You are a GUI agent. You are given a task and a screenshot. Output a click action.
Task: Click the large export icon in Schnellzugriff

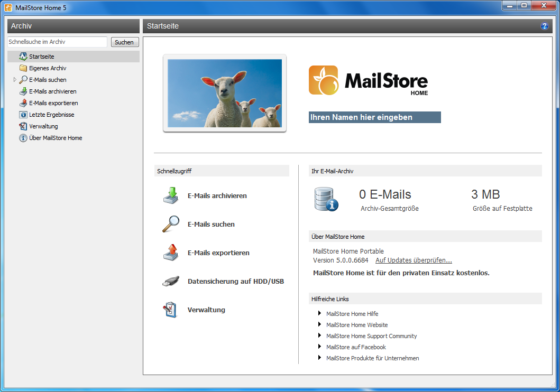click(171, 253)
